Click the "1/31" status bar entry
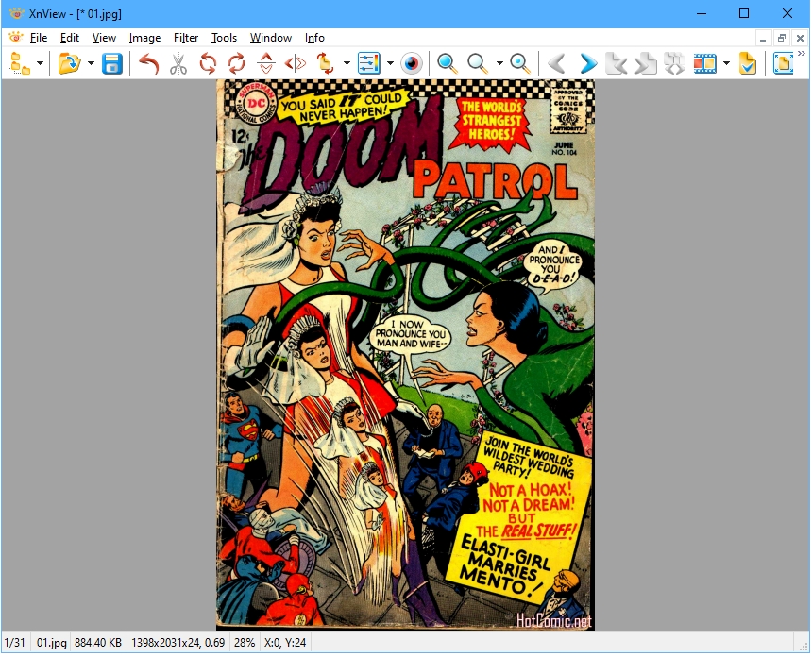Screen dimensions: 812x657 tap(14, 643)
